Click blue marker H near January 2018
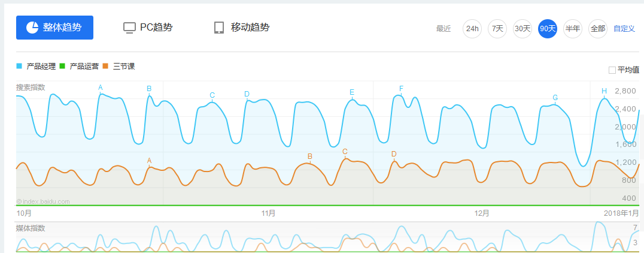The height and width of the screenshot is (253, 644). point(604,91)
